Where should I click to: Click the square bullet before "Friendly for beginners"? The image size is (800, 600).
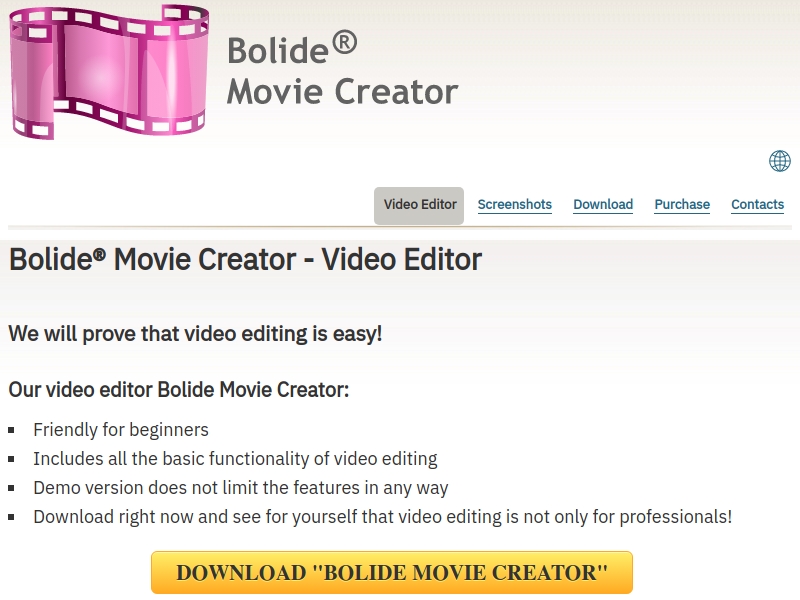[x=11, y=431]
